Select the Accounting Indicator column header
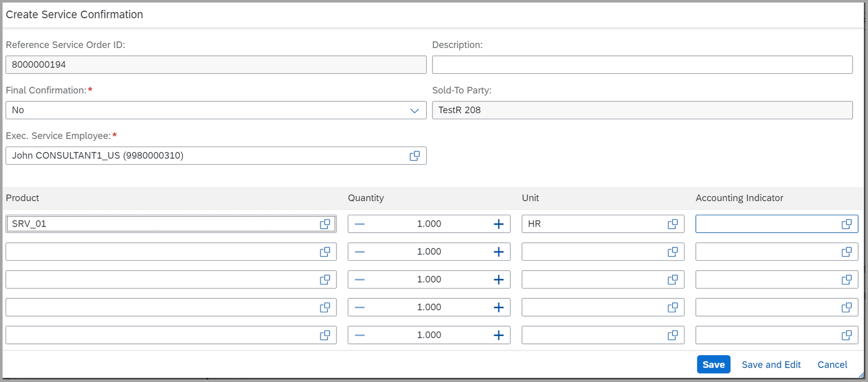This screenshot has height=382, width=868. [739, 198]
